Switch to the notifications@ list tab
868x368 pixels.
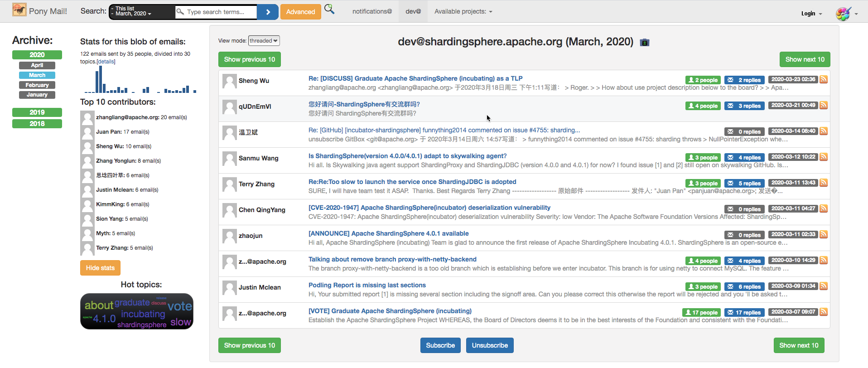372,11
